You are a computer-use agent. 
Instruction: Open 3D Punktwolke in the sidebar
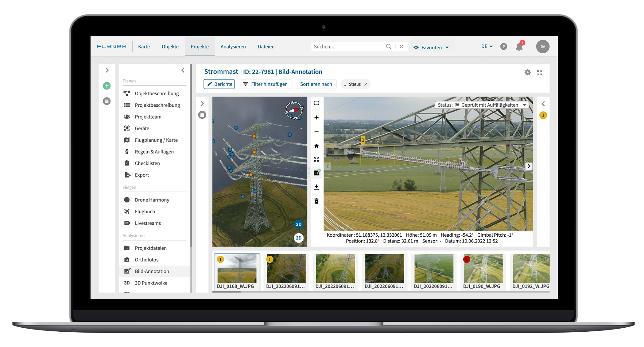coord(151,283)
